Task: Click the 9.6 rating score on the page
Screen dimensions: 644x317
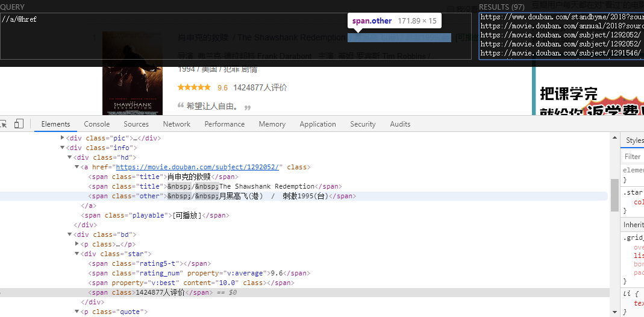Action: (223, 87)
